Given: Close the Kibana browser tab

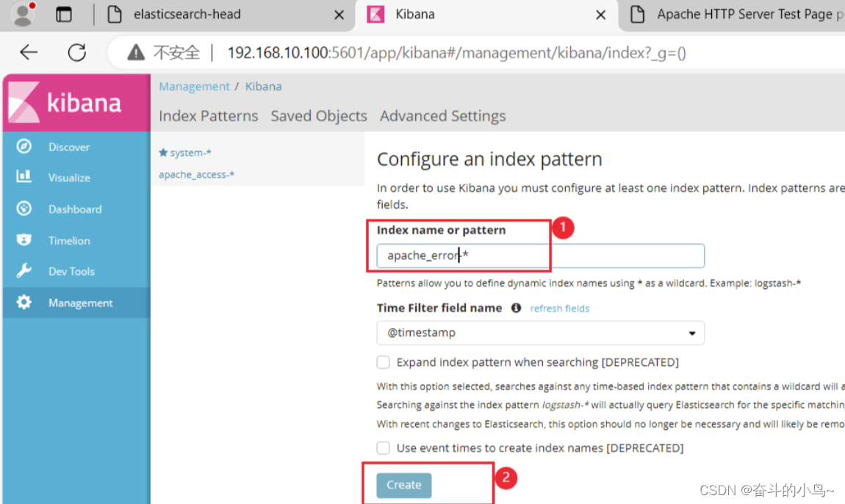Looking at the screenshot, I should point(601,15).
